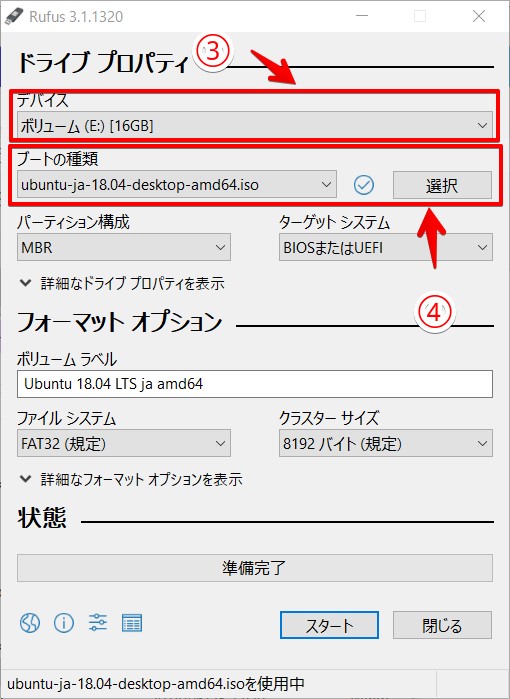510x699 pixels.
Task: Open the language globe icon
Action: [x=30, y=623]
